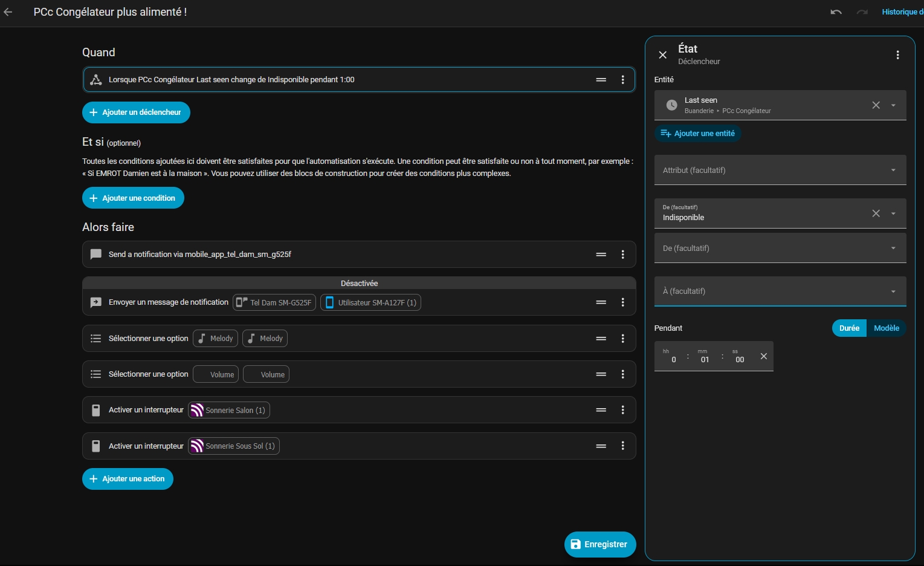Clear the Pendant duration field
924x566 pixels.
click(x=764, y=356)
